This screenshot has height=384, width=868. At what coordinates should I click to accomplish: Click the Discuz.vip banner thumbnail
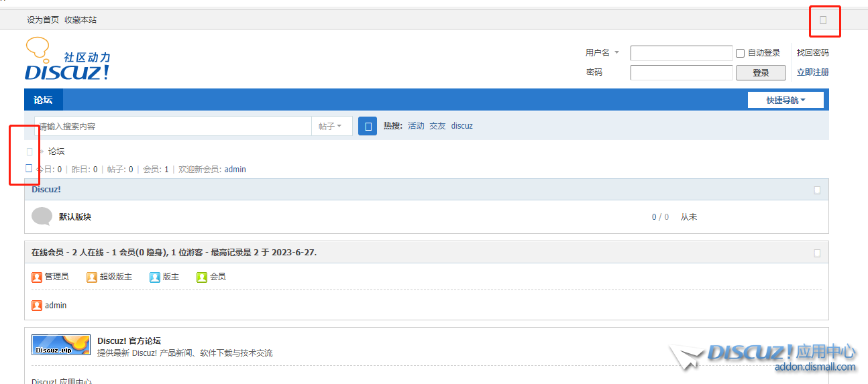[x=61, y=344]
